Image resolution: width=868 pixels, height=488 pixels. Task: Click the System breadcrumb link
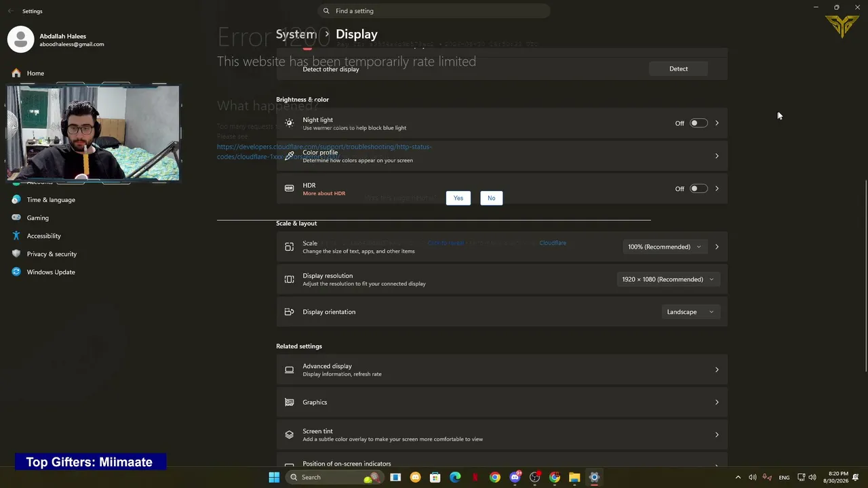click(296, 34)
